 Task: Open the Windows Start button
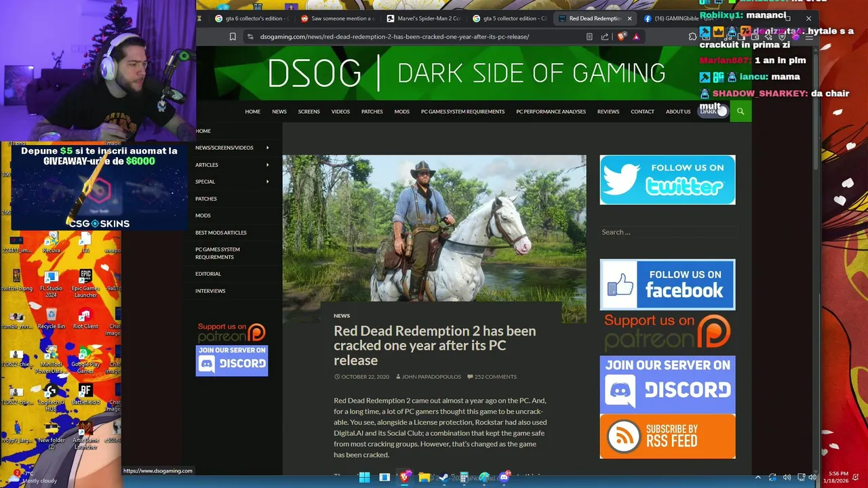click(x=364, y=477)
